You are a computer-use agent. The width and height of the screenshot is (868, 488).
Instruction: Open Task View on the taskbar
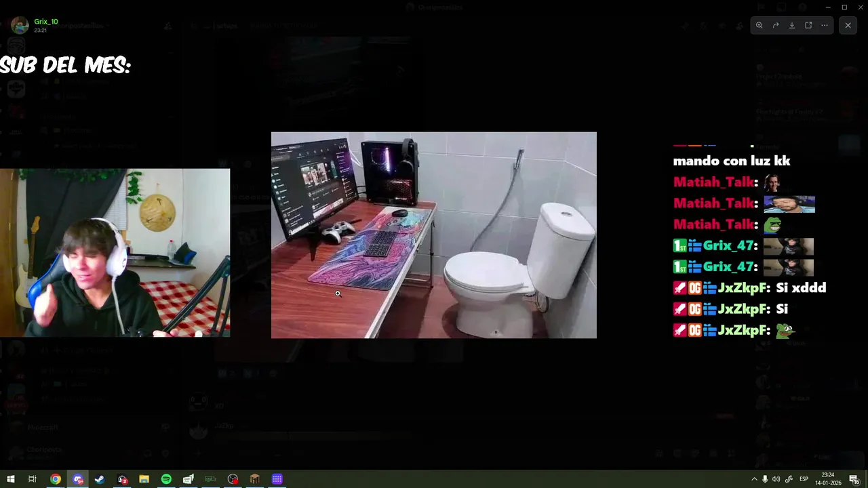pyautogui.click(x=32, y=479)
